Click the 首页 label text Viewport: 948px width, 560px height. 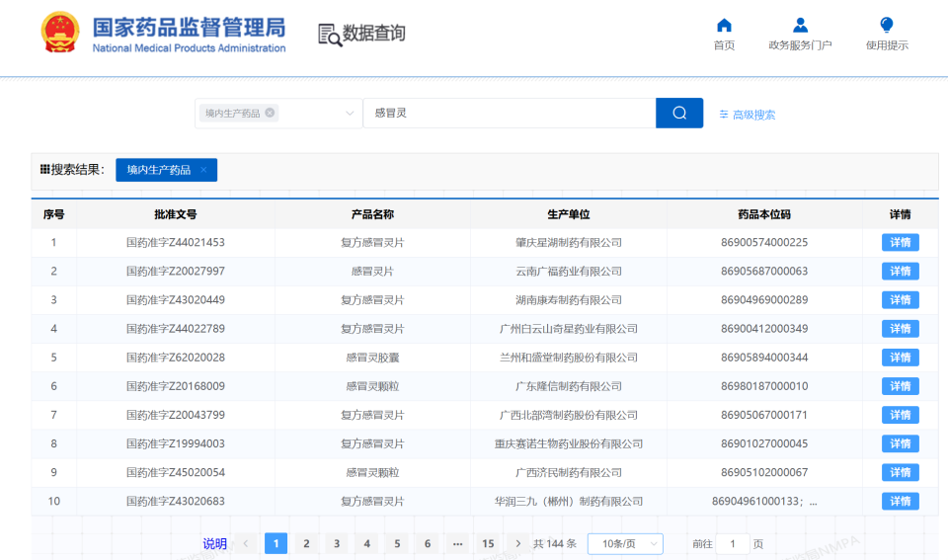[x=724, y=45]
